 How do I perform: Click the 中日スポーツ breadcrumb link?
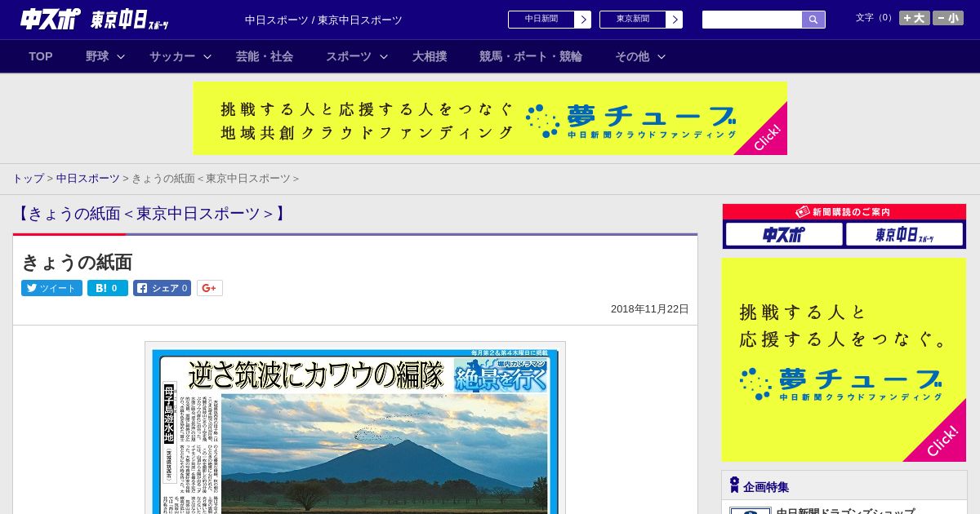[x=87, y=179]
